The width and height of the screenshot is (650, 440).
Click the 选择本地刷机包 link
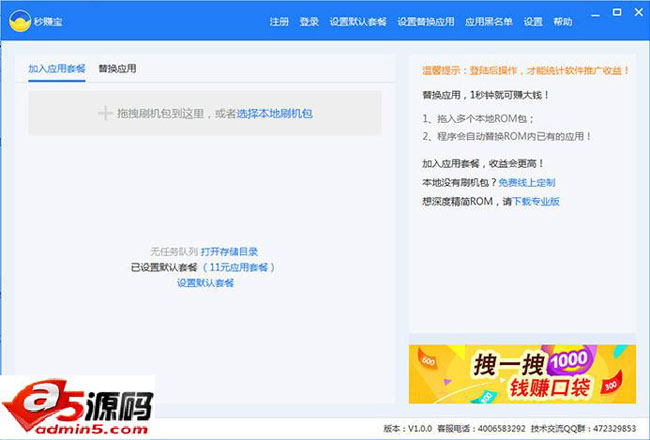pyautogui.click(x=274, y=114)
